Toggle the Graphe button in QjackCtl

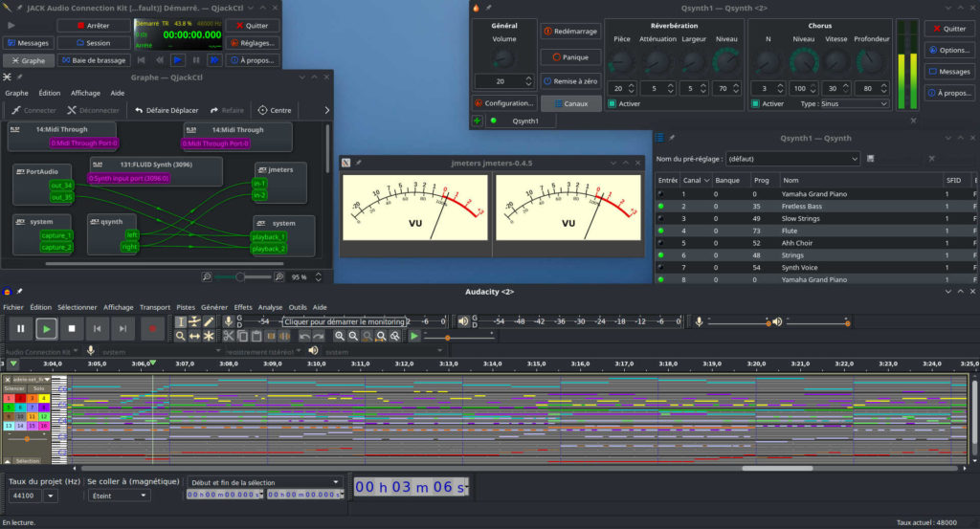click(28, 60)
